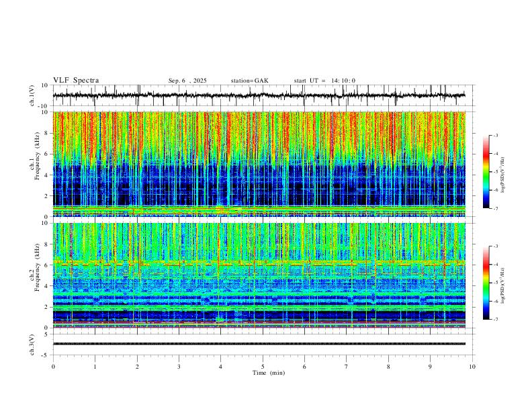Click the 0 minute tick on time axis
Viewport: 532px width, 411px height.
point(53,367)
